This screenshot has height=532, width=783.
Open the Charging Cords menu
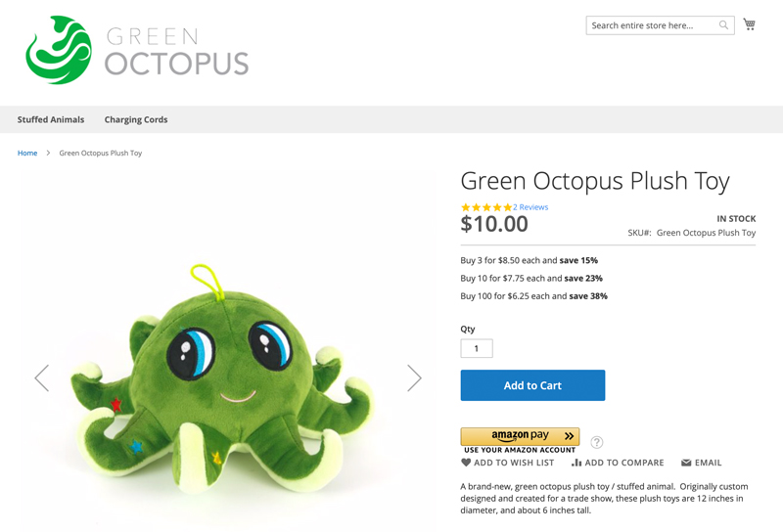136,119
